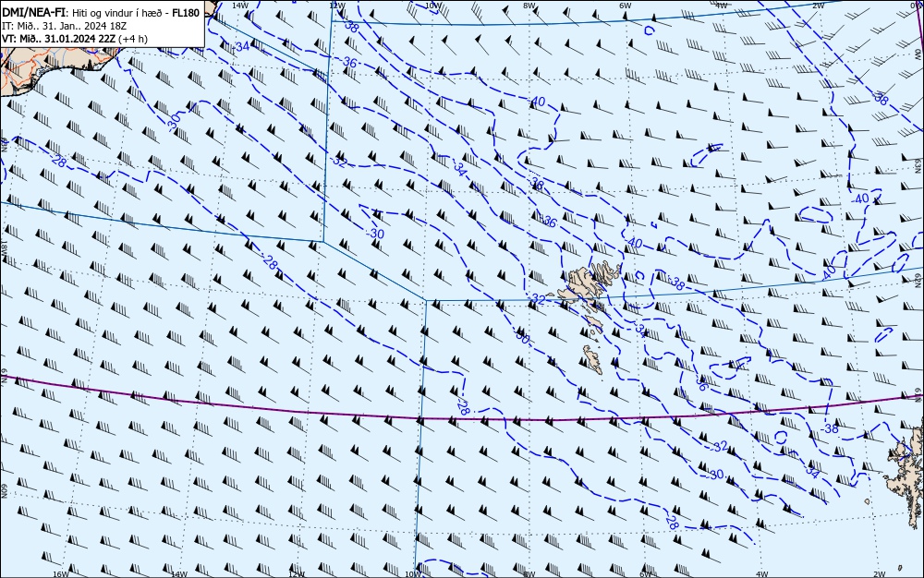Click the '8W' label on the top edge

[529, 5]
